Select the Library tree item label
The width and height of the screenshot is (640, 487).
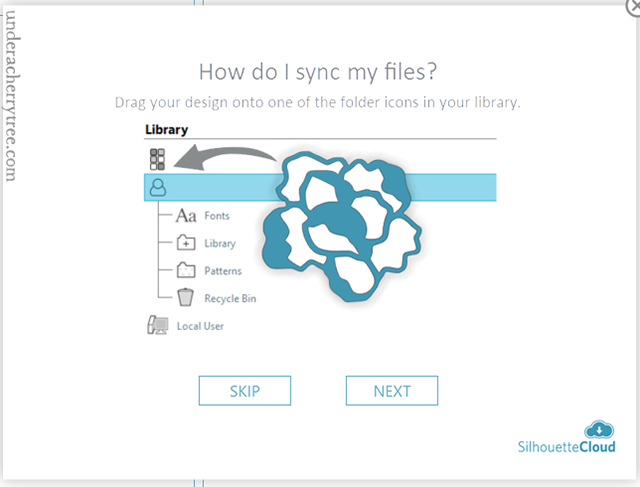click(x=220, y=243)
